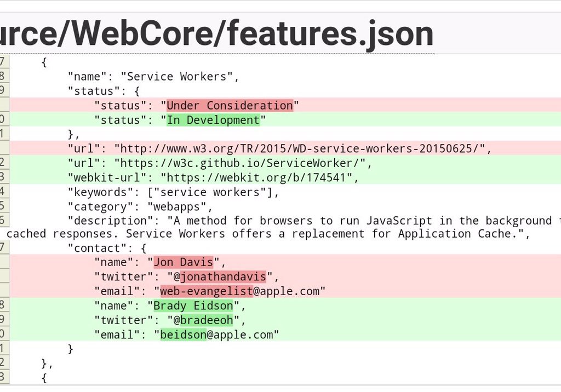Click the added status "In Development" text
This screenshot has width=561, height=392.
213,120
